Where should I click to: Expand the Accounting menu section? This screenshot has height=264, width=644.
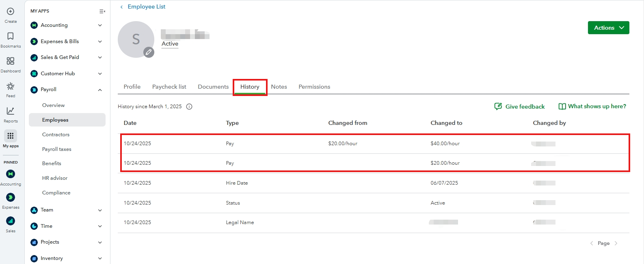(x=100, y=25)
